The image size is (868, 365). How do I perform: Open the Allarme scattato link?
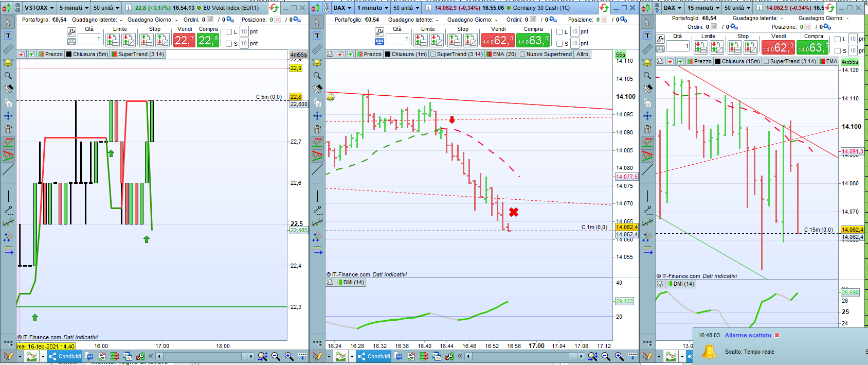coord(748,335)
